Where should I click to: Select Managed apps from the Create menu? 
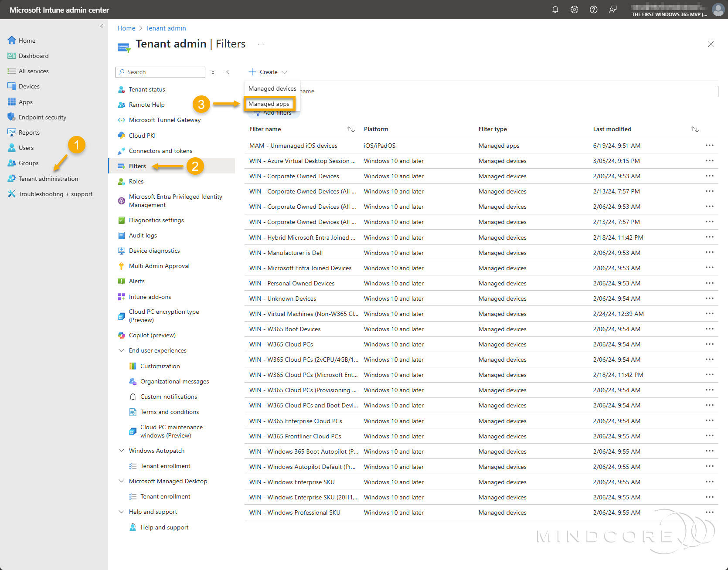click(x=269, y=104)
